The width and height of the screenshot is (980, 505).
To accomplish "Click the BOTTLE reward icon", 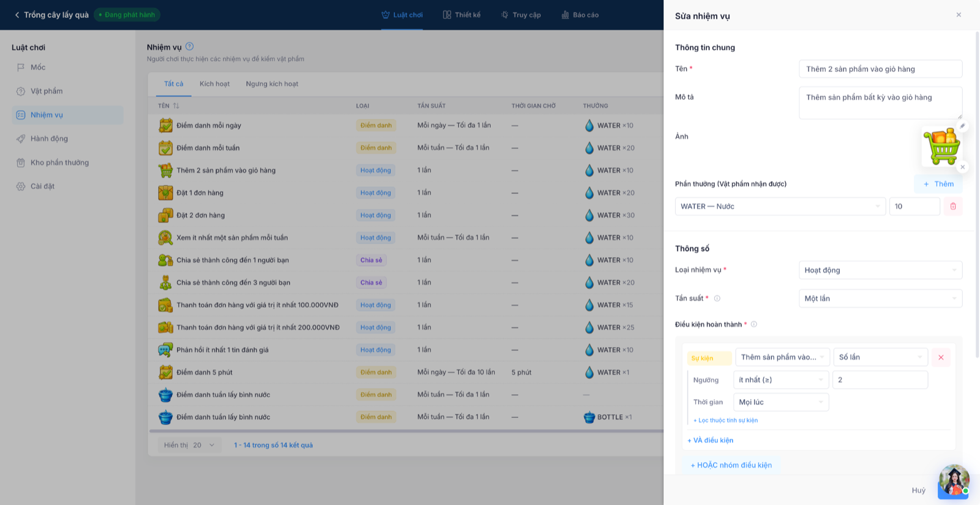I will pos(589,417).
